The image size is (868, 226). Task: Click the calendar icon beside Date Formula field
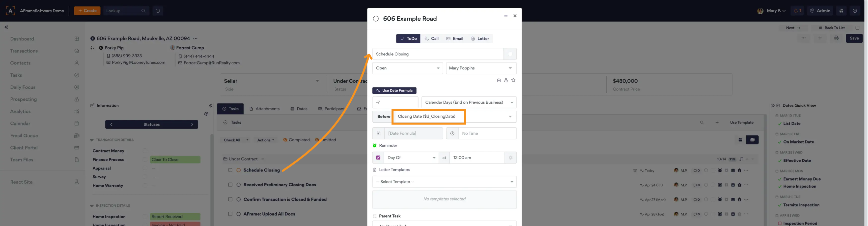[x=378, y=133]
